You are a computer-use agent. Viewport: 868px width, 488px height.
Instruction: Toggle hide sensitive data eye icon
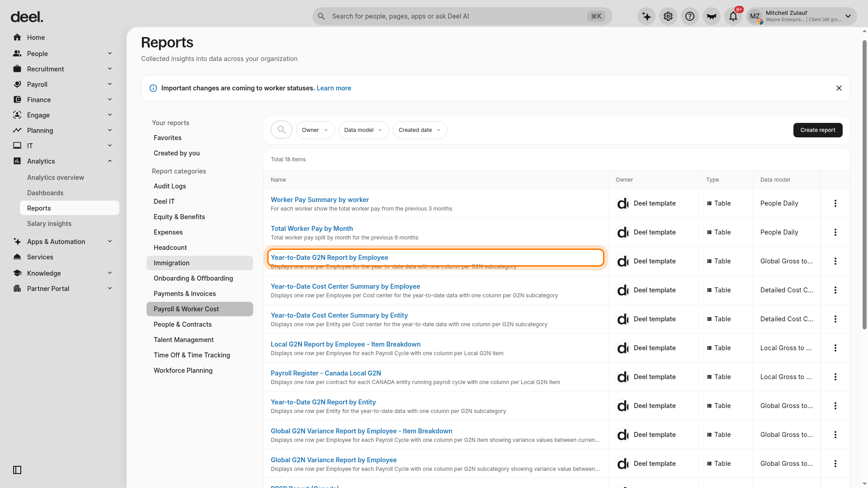click(712, 16)
